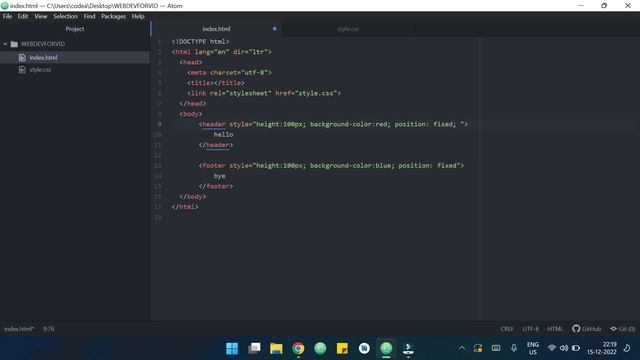Click the HTML grammar selector
640x360 pixels.
click(555, 329)
